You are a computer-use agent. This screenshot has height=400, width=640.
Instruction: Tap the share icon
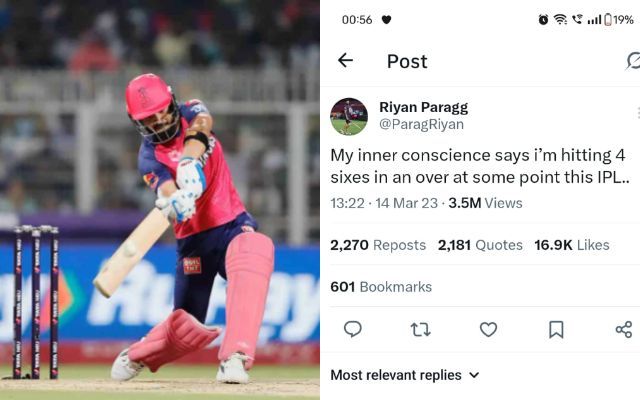click(x=623, y=329)
